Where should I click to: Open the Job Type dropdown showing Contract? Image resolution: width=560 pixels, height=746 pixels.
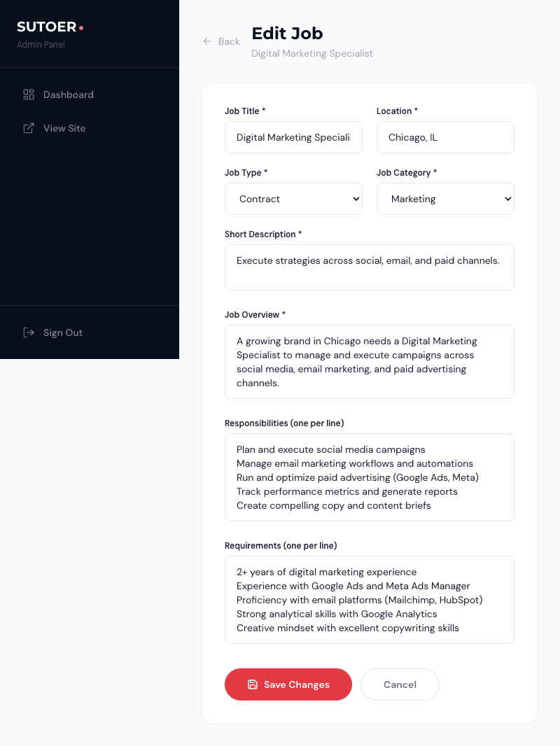[293, 199]
